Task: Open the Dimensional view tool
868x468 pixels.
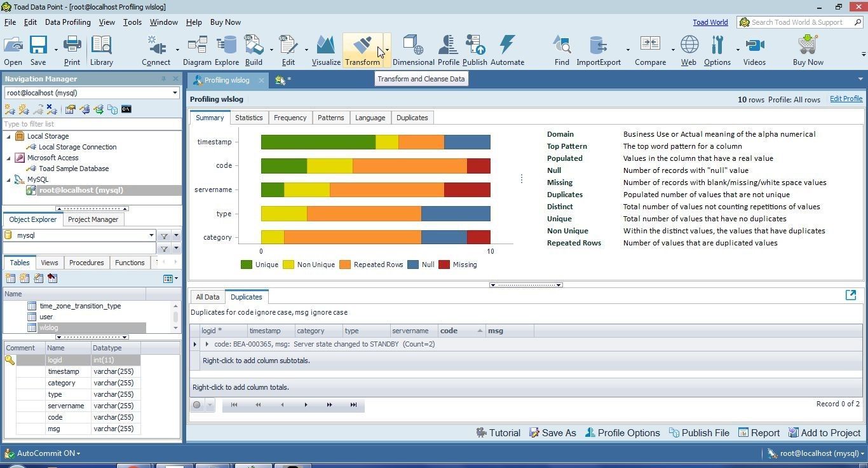Action: coord(413,50)
